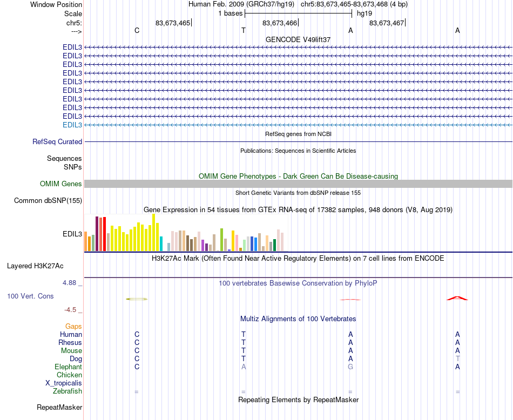Open Publications: Sequences in Scientific Articles title
Screen dimensions: 513x420
coord(298,151)
